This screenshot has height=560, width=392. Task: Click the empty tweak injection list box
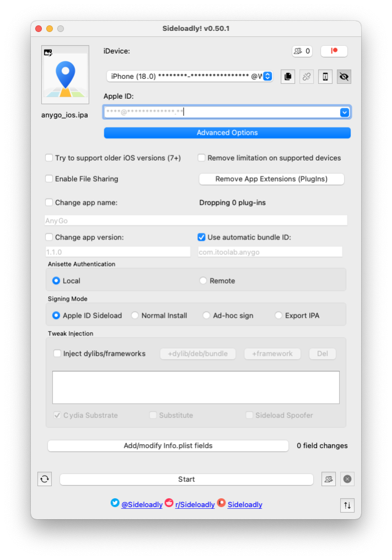click(196, 387)
